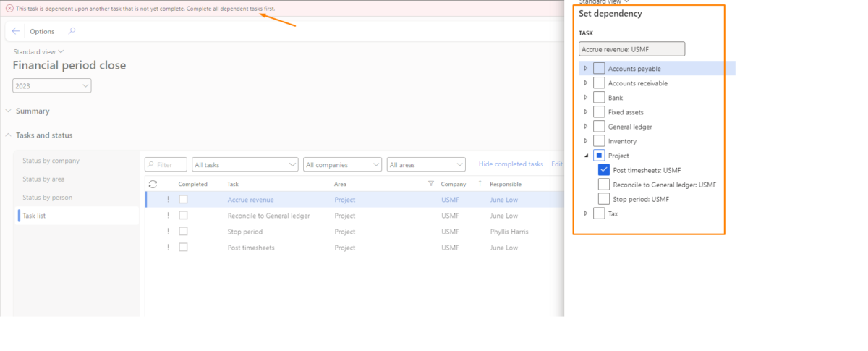
Task: Expand the Accounts receivable tree node
Action: [x=586, y=83]
